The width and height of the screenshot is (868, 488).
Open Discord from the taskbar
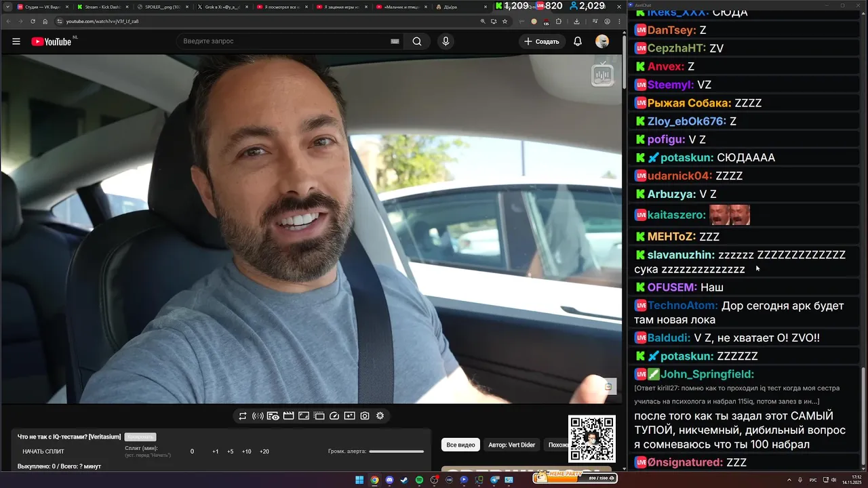pyautogui.click(x=390, y=480)
